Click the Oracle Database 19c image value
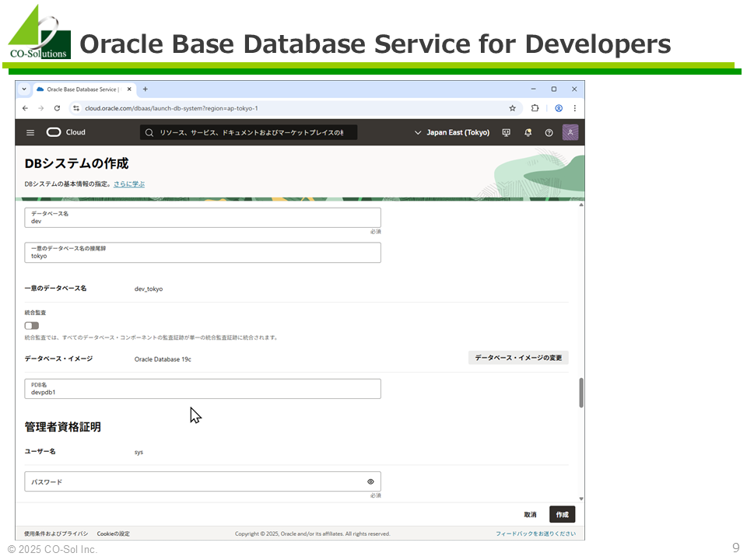The height and width of the screenshot is (560, 747). (x=163, y=359)
